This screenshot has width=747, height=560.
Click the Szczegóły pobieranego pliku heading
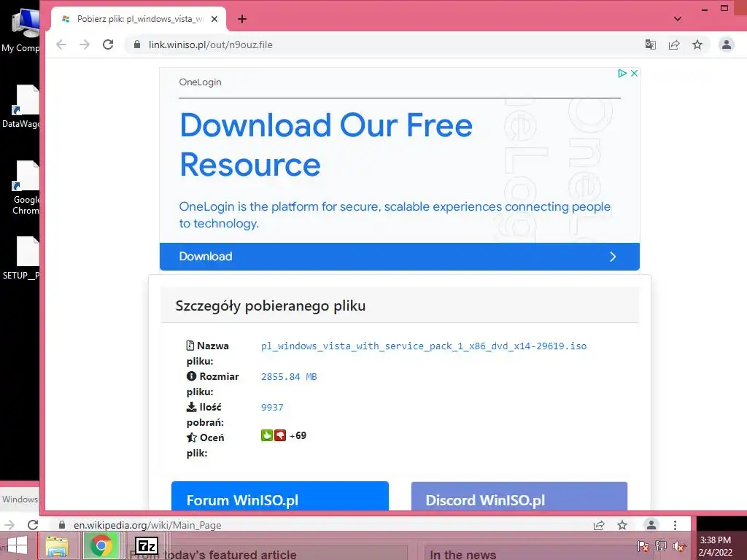pos(271,306)
